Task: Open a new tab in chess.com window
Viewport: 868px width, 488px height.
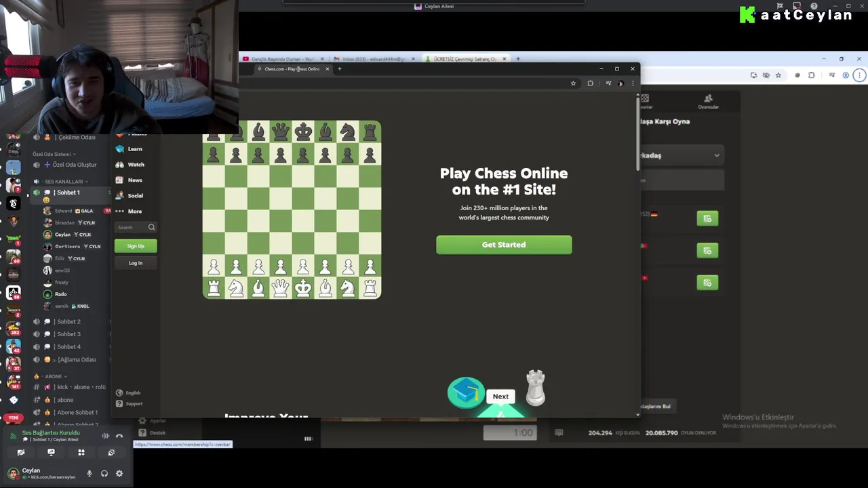Action: point(340,68)
